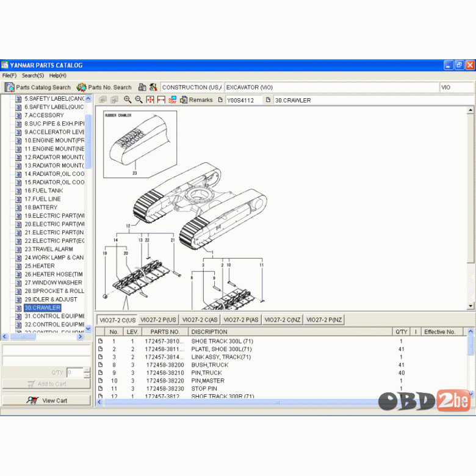Screen dimensions: 476x476
Task: Click row icon for LINK ASSY, TRACK(71)
Action: click(x=101, y=357)
